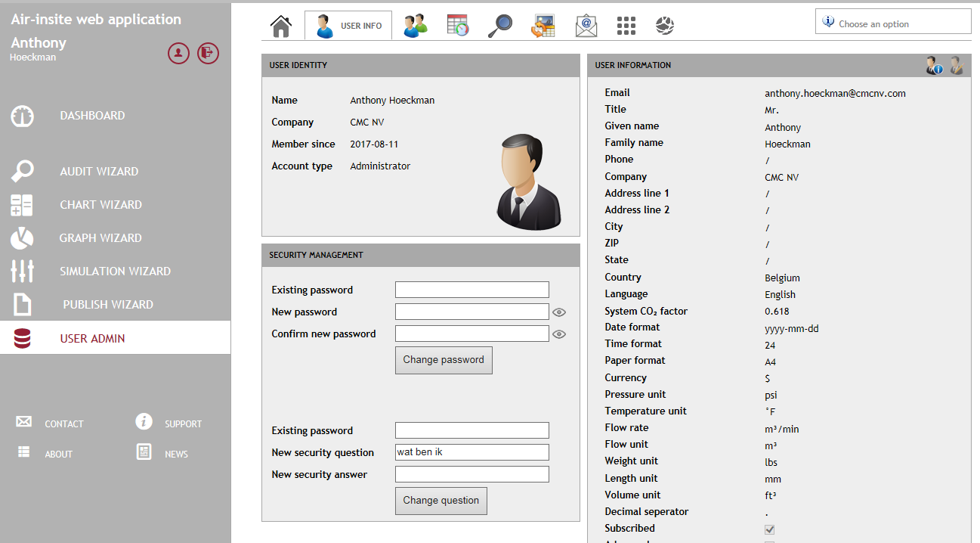Click the about list icon
Image resolution: width=980 pixels, height=543 pixels.
click(x=24, y=451)
